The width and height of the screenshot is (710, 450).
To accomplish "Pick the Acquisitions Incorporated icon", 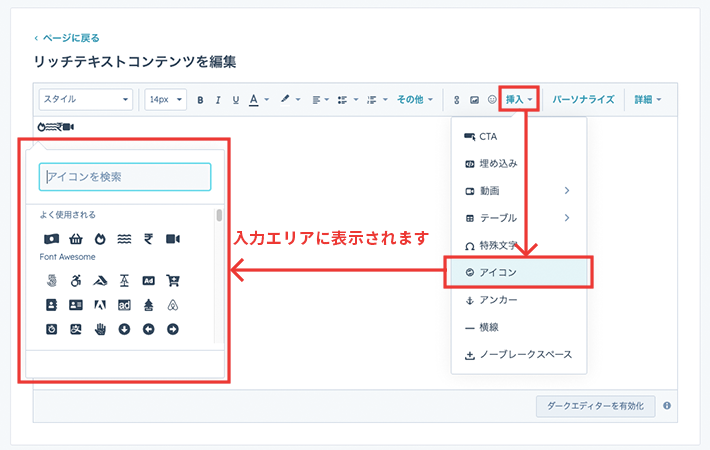I will pos(124,281).
